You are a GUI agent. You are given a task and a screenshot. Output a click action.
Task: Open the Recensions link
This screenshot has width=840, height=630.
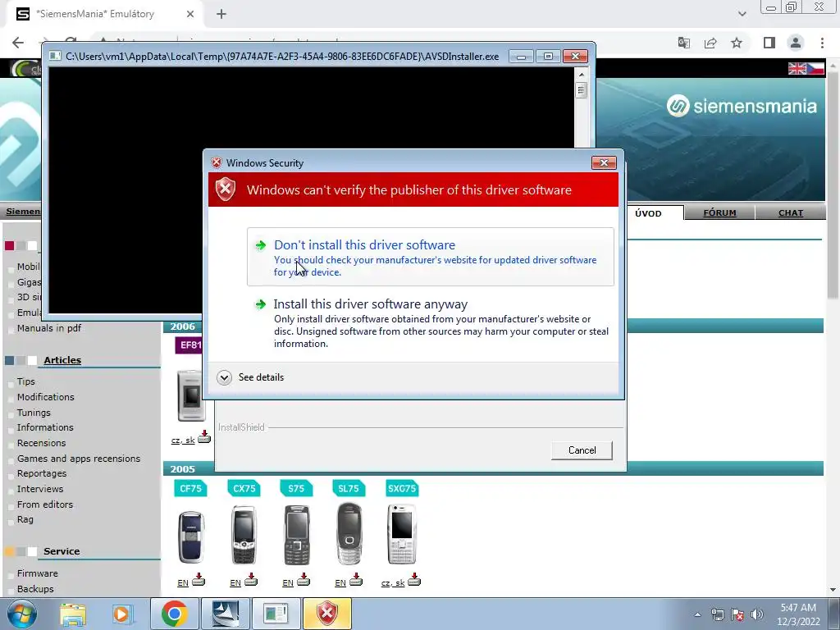coord(41,443)
